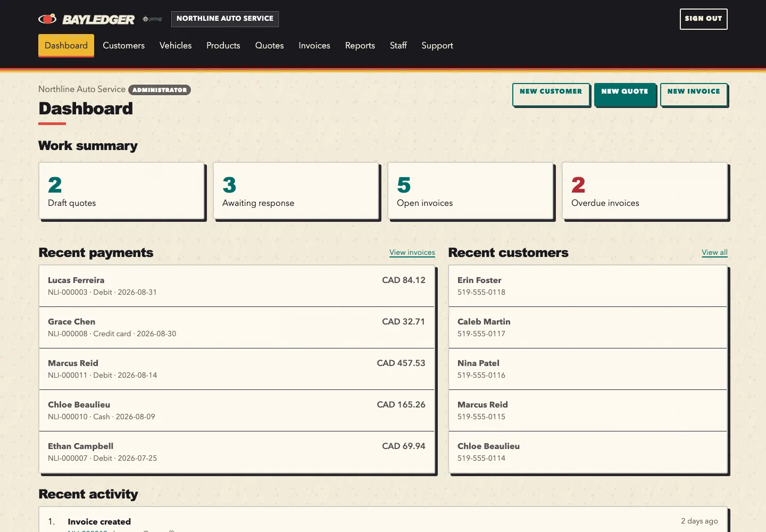766x532 pixels.
Task: Open Chloe Beaulieu's CAD 165.26 payment
Action: click(237, 411)
